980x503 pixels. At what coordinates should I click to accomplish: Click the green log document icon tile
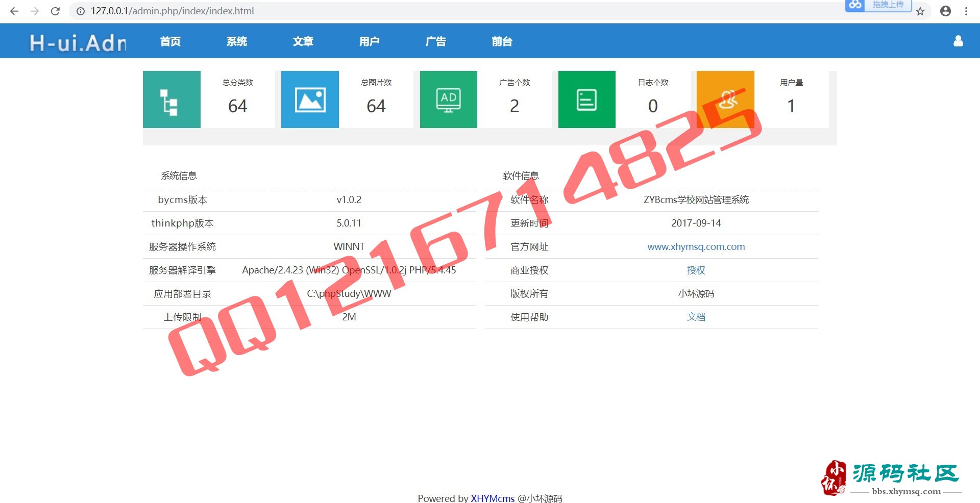pos(587,99)
